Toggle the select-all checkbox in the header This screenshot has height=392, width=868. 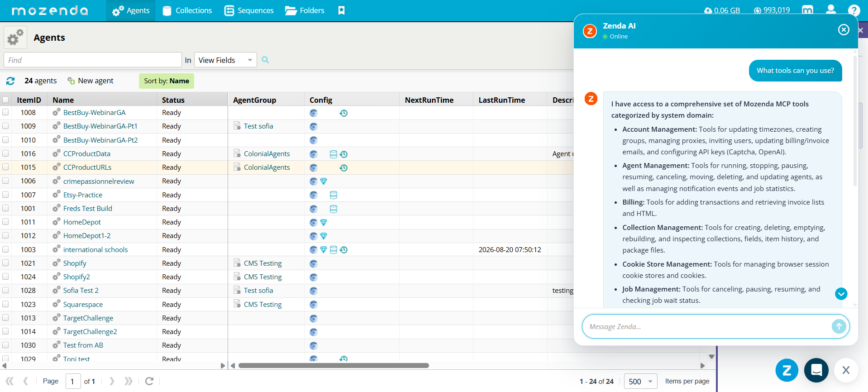click(x=5, y=100)
